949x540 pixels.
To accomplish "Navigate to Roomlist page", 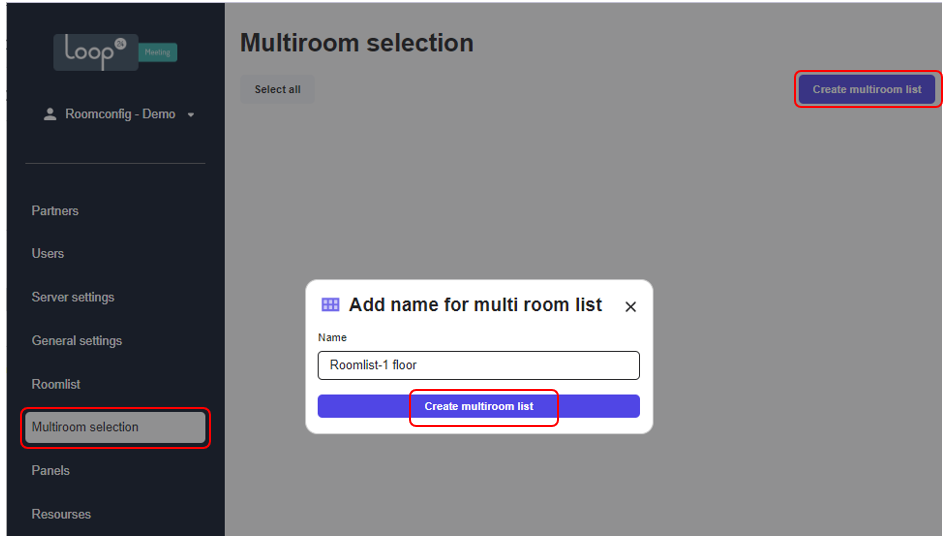I will point(56,384).
